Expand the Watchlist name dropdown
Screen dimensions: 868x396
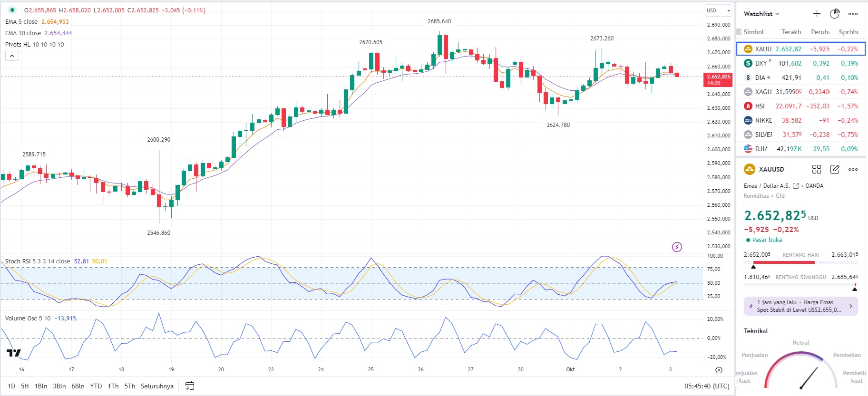760,14
